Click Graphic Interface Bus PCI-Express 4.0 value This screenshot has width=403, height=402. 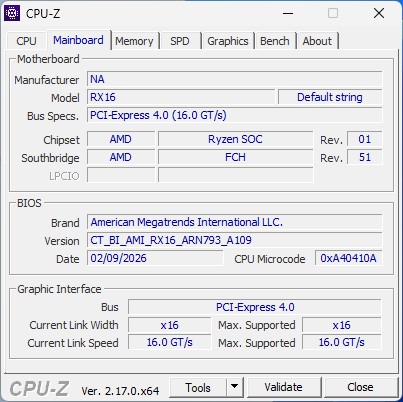click(255, 307)
